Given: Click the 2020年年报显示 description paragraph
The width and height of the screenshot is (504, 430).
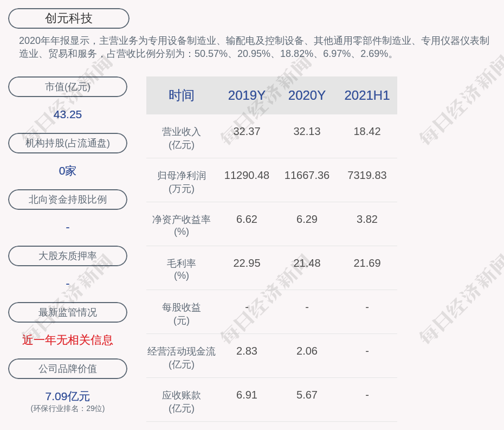Looking at the screenshot, I should pos(254,47).
